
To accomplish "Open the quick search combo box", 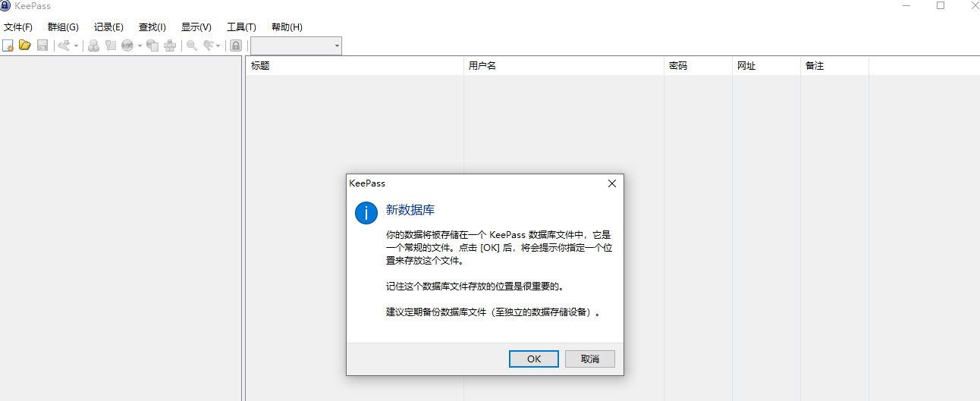I will [296, 46].
